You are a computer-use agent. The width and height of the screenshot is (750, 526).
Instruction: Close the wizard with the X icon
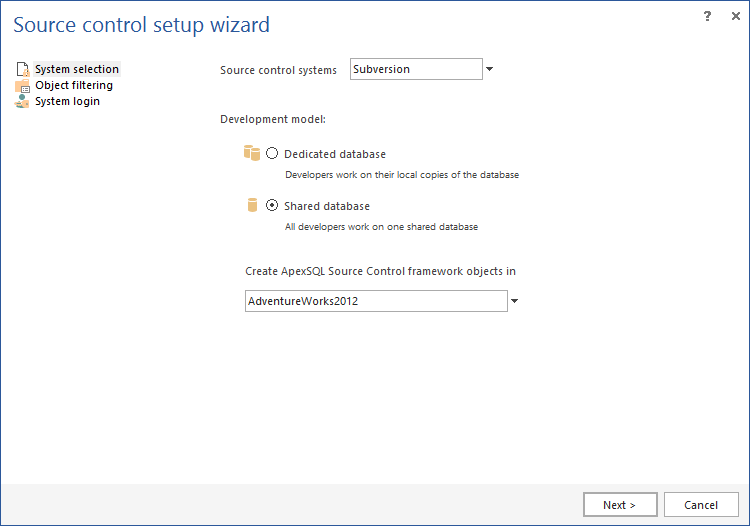pos(733,17)
